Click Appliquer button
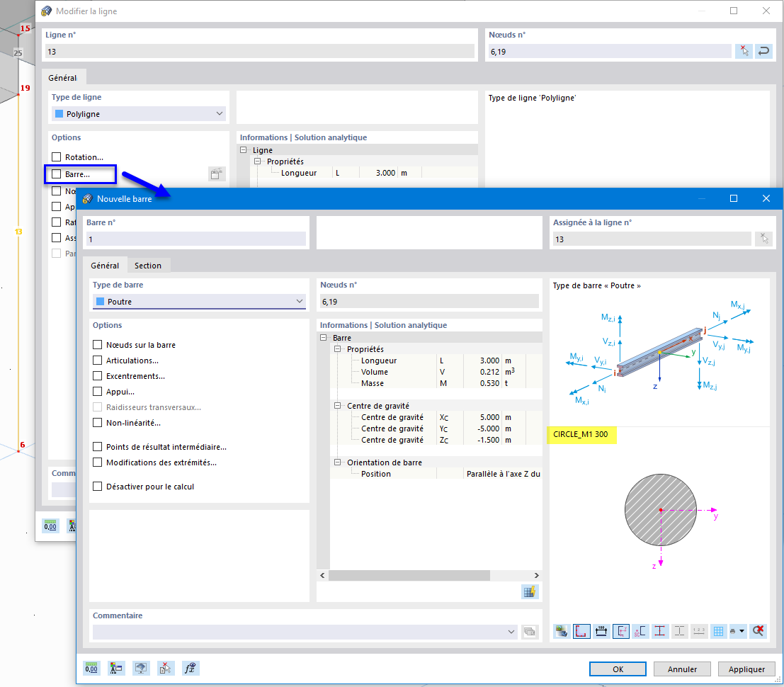 coord(746,669)
